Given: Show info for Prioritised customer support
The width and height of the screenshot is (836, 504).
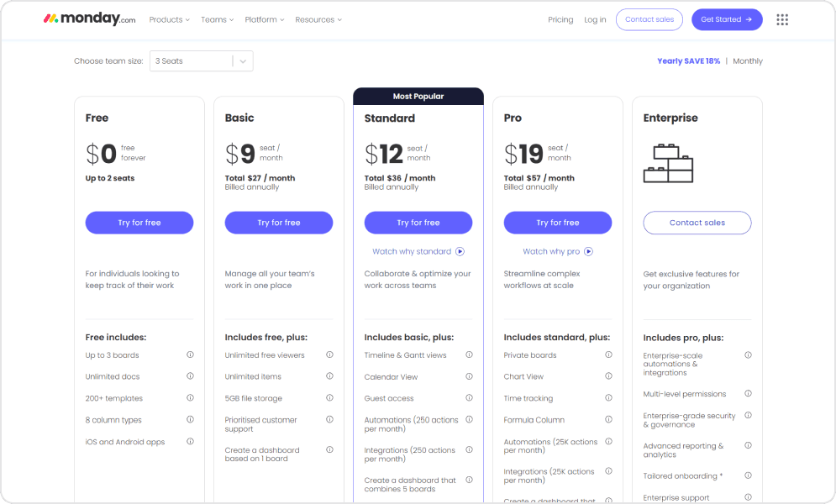Looking at the screenshot, I should (329, 420).
